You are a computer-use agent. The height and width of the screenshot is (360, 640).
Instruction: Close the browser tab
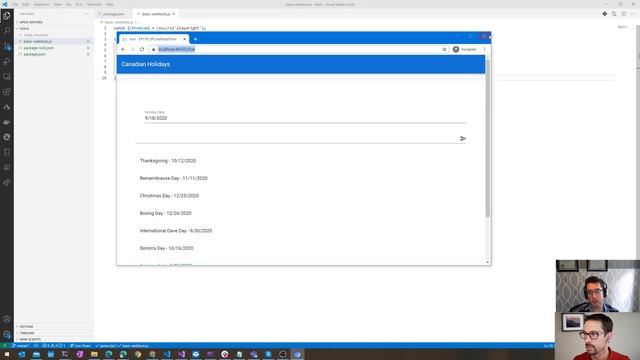[184, 39]
